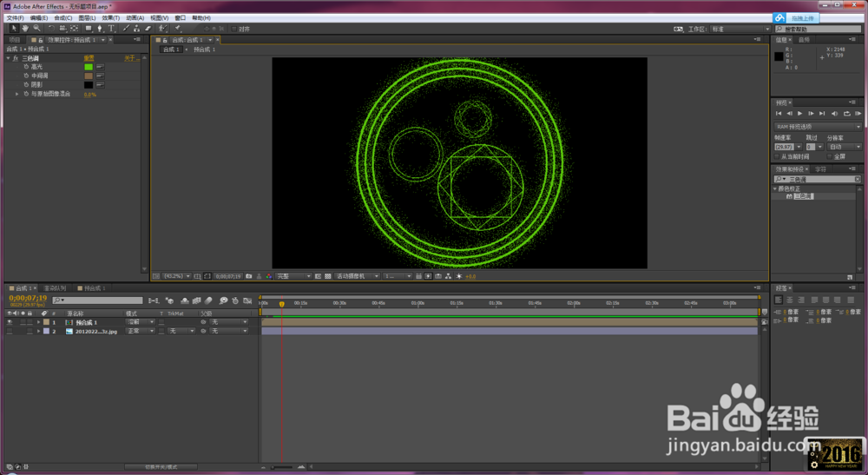The height and width of the screenshot is (475, 868).
Task: Open the 合成(C) menu
Action: coord(63,17)
